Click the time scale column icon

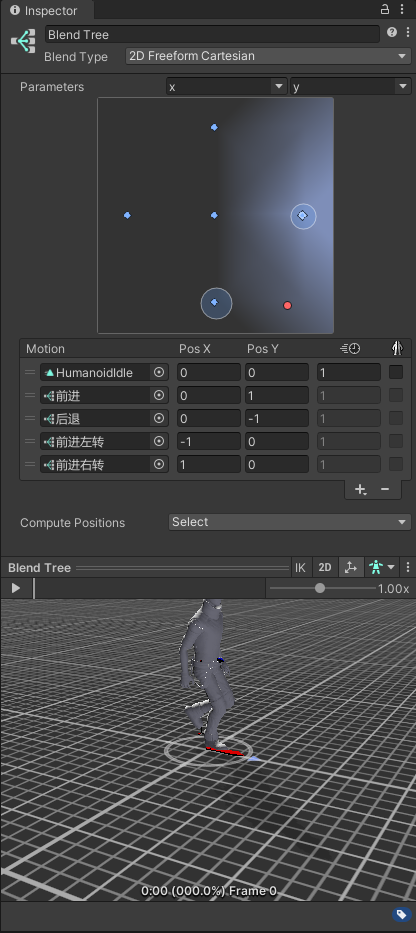(x=350, y=349)
